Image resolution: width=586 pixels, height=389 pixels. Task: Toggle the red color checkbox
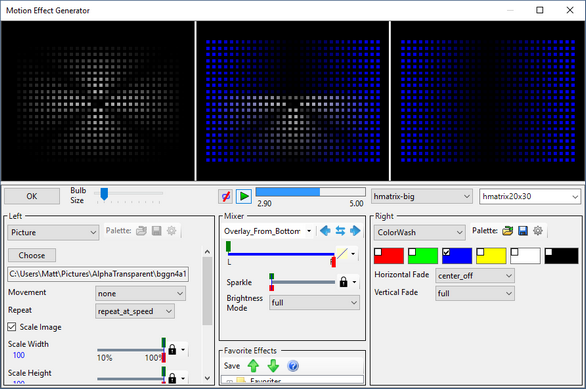(x=378, y=252)
